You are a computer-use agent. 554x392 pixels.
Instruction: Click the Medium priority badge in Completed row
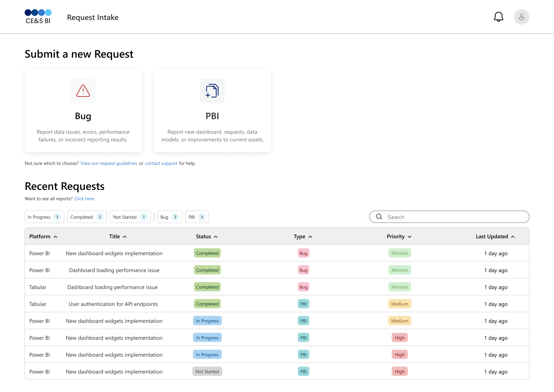click(x=399, y=304)
